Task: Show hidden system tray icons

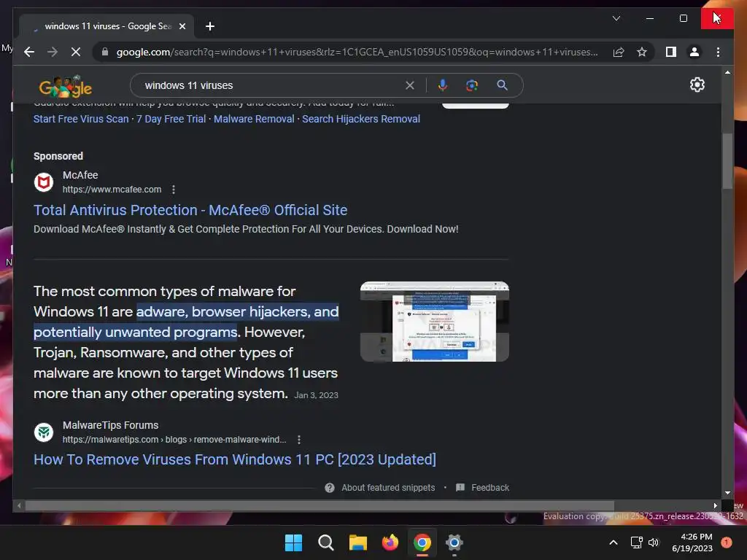Action: click(x=614, y=542)
